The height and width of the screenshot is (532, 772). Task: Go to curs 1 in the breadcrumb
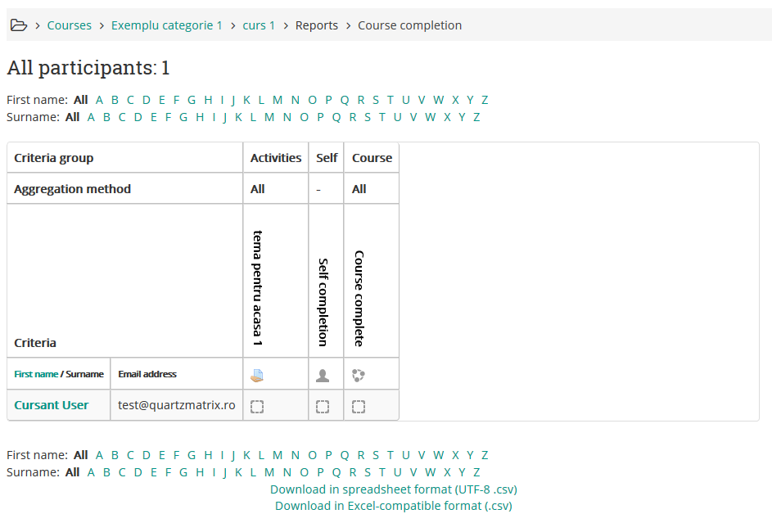[259, 25]
